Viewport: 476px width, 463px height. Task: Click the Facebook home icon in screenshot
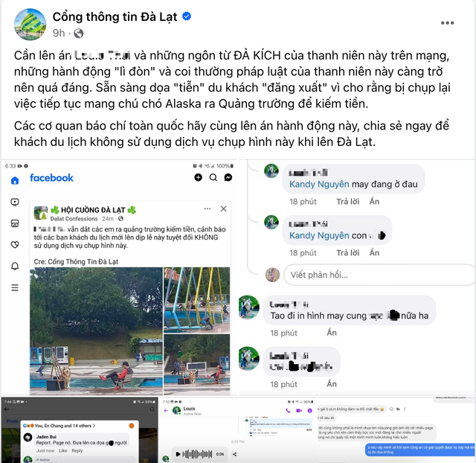pos(15,180)
